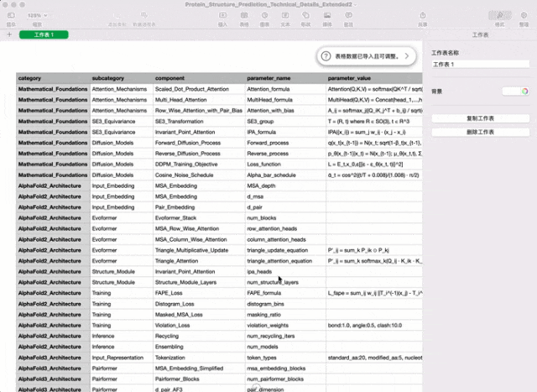Select cell Forward_Diffusion_Process

[199, 143]
